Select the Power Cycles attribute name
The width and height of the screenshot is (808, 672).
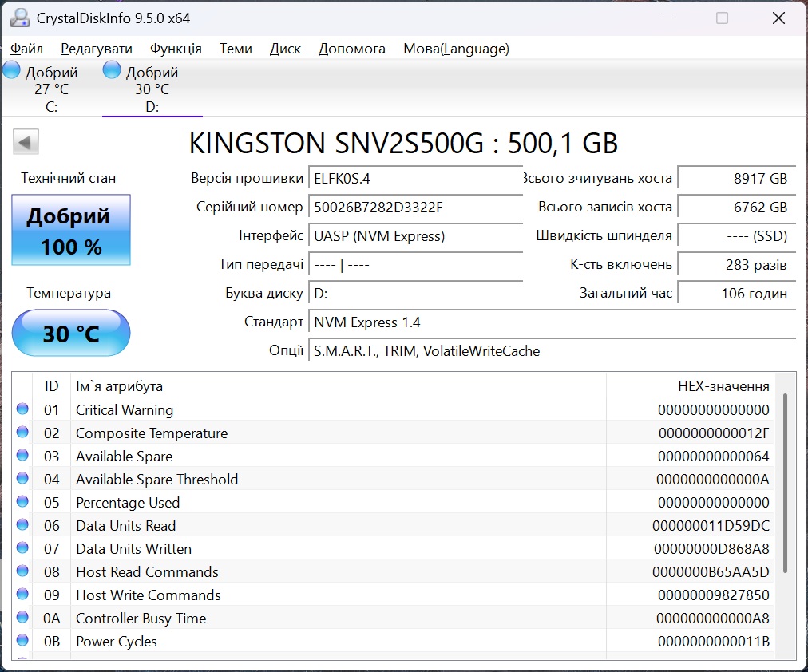click(x=117, y=642)
